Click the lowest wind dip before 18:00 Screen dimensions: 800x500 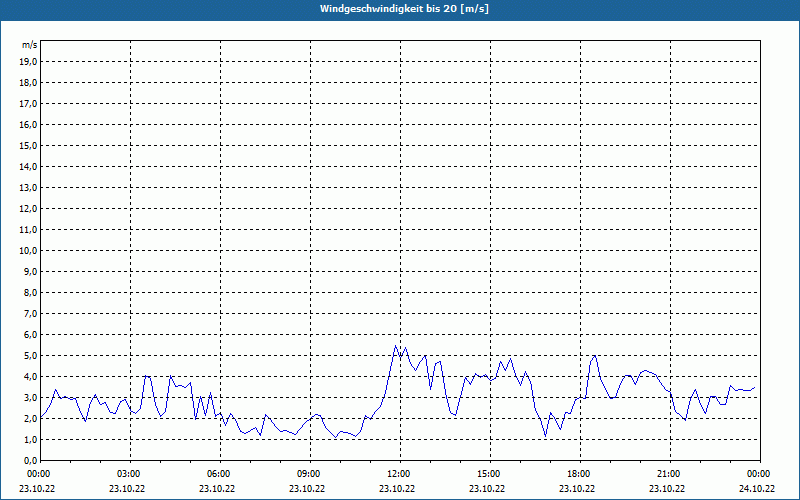545,436
